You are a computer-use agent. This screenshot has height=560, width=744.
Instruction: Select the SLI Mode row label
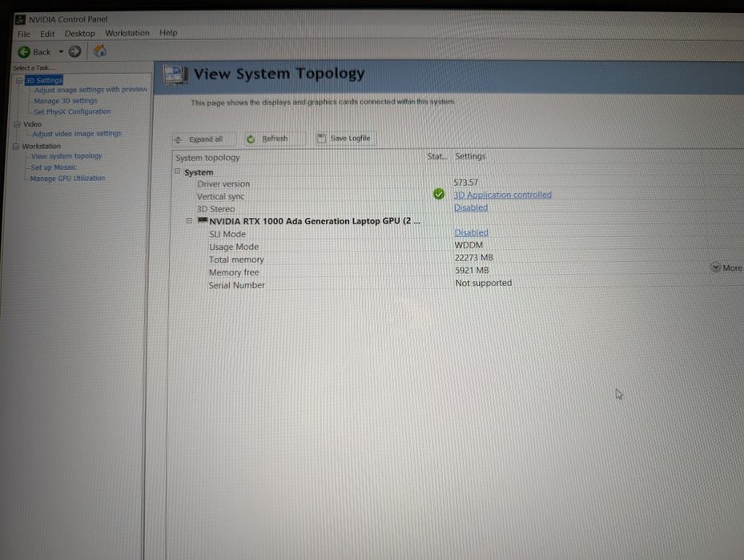227,234
